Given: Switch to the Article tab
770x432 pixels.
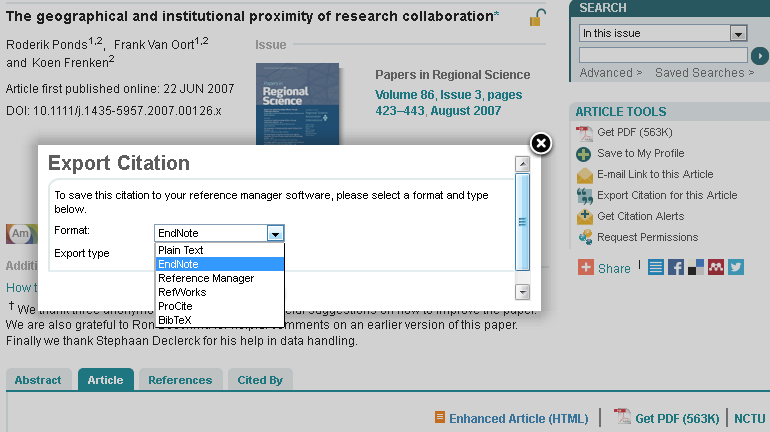Looking at the screenshot, I should (x=106, y=380).
